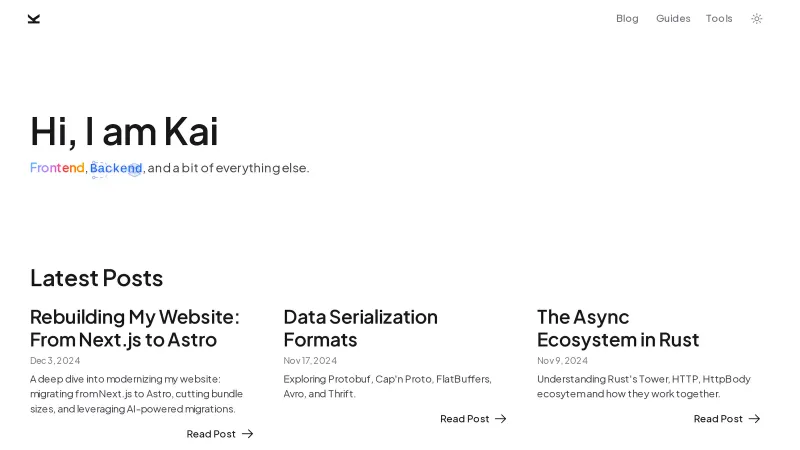
Task: Click the Latest Posts section heading
Action: [x=96, y=278]
